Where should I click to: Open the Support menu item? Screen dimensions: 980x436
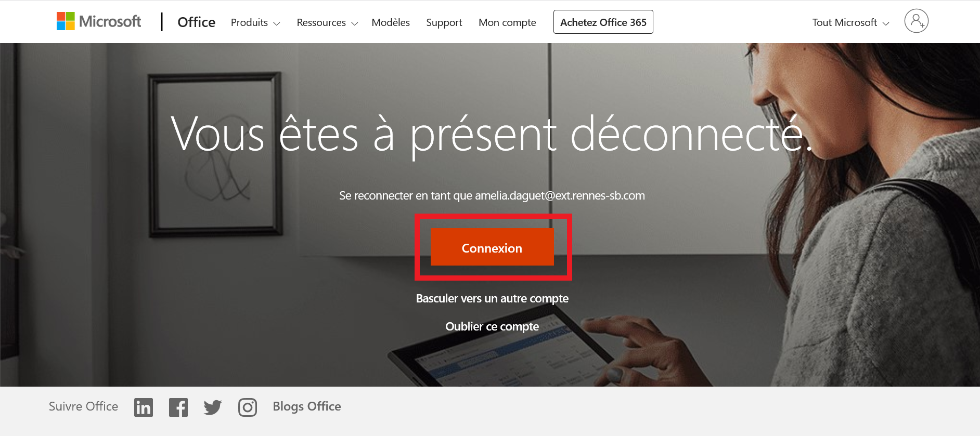pos(444,22)
